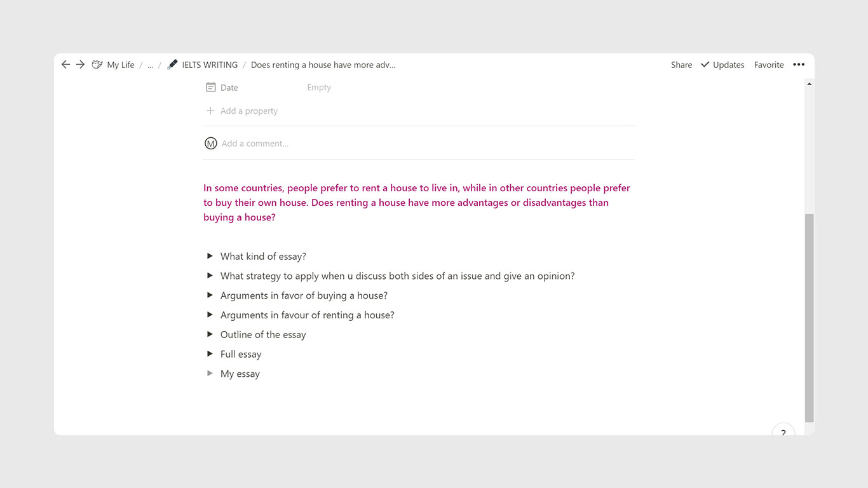Expand 'Arguments in favor of buying' toggle
Screen dimensions: 868x488
point(210,295)
